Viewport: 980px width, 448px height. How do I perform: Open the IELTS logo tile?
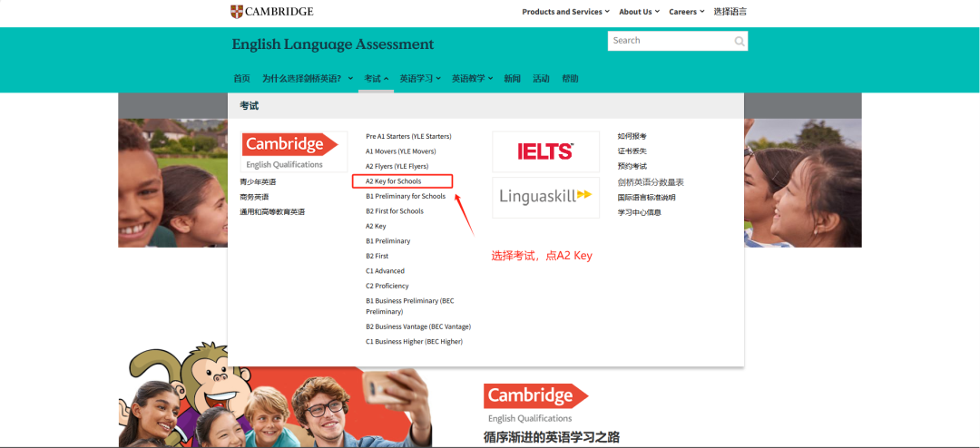point(545,151)
